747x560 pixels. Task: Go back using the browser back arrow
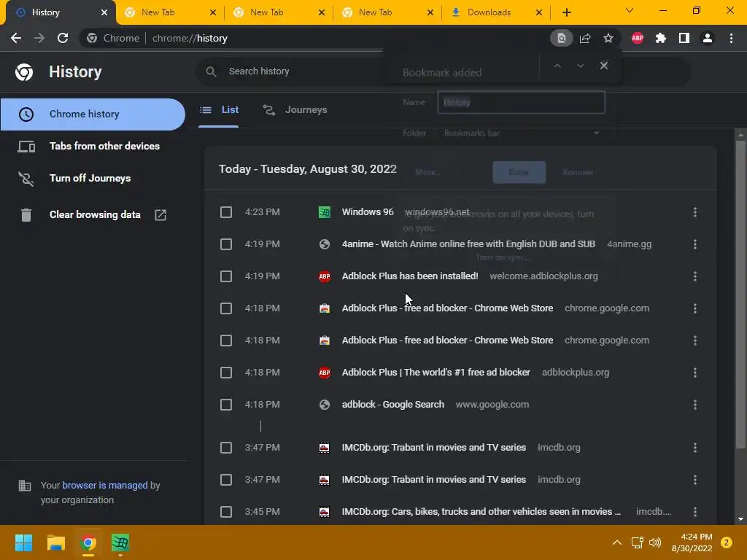pos(16,38)
